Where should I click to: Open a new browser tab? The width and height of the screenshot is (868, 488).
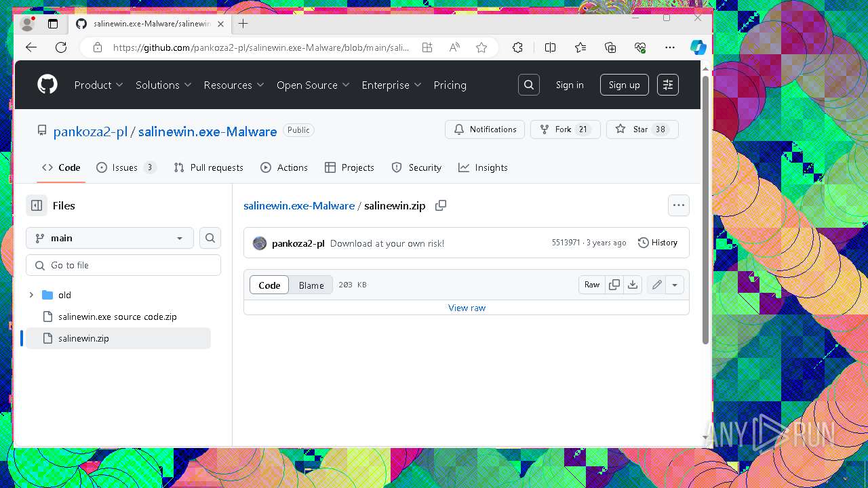(x=243, y=24)
